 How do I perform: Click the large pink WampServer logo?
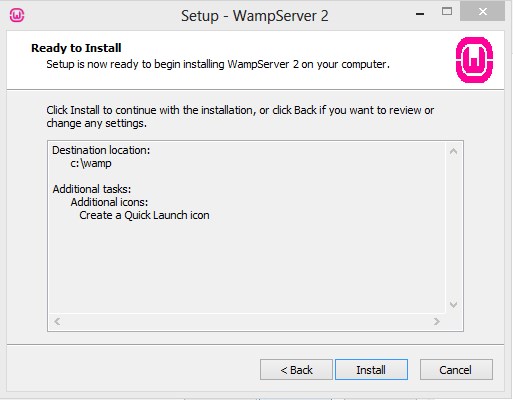tap(474, 60)
